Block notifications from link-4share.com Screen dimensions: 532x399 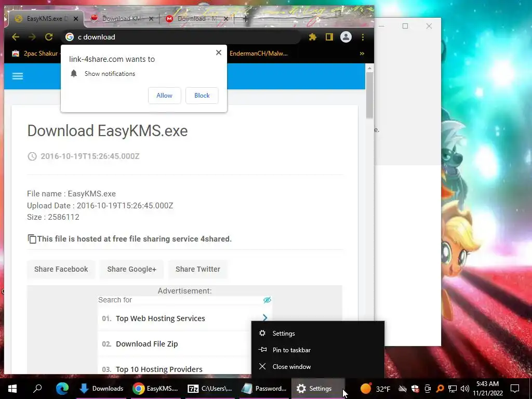click(202, 96)
